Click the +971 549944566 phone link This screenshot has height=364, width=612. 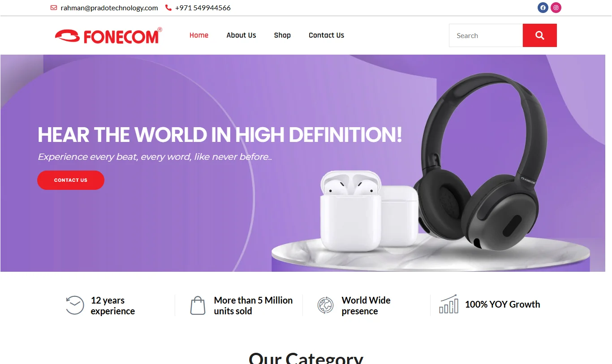pos(203,8)
